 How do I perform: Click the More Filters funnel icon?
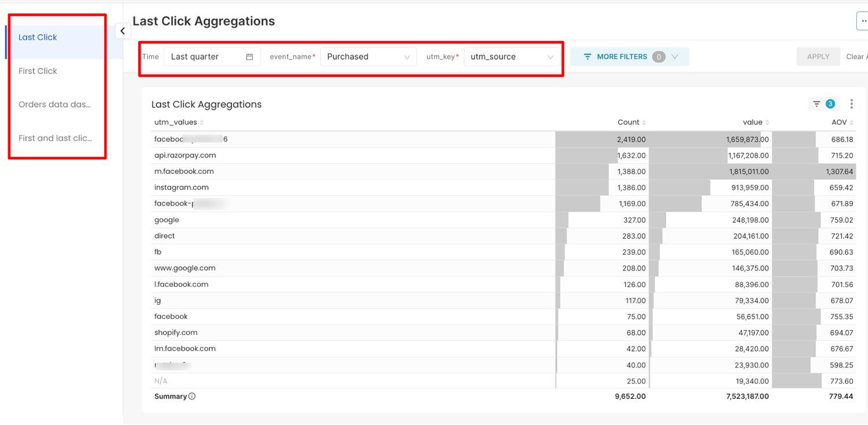587,57
